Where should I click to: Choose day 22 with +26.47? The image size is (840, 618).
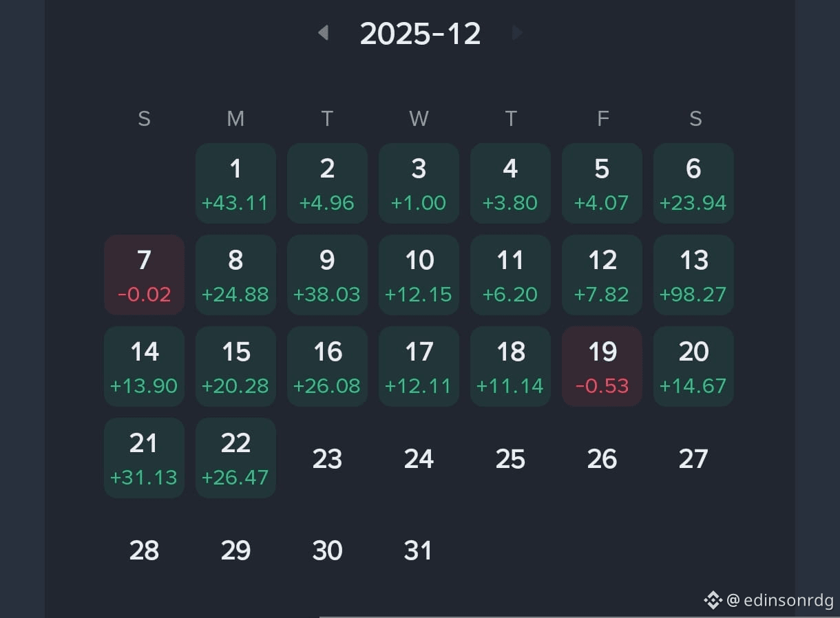(235, 458)
